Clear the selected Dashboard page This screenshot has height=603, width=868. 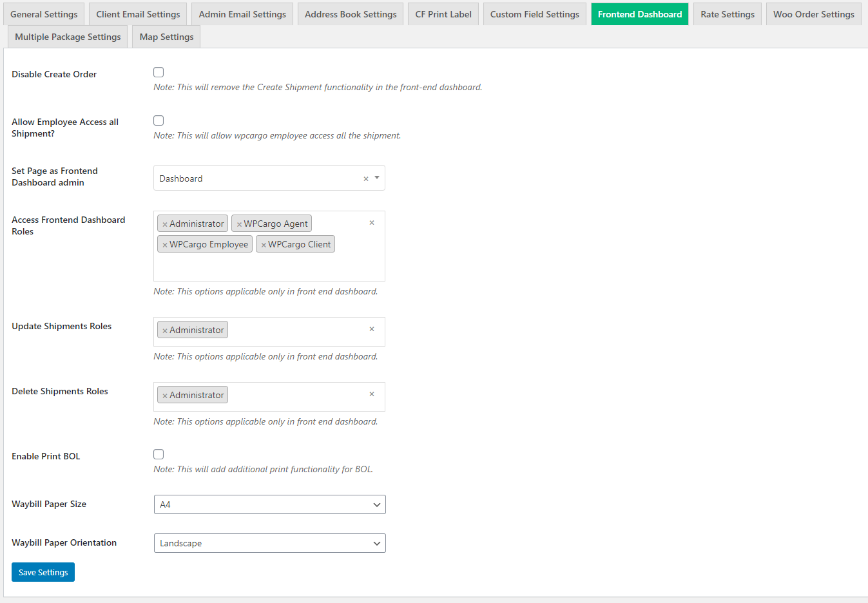[366, 179]
